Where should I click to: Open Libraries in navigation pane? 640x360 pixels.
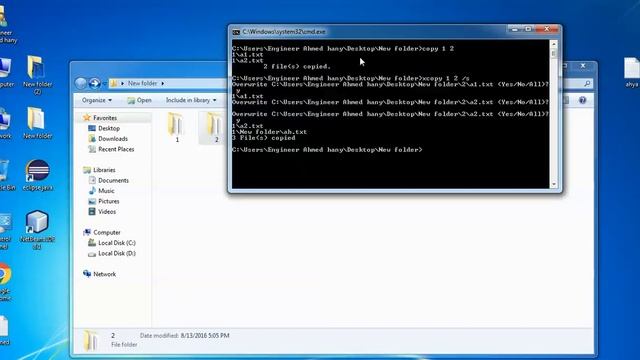click(104, 170)
